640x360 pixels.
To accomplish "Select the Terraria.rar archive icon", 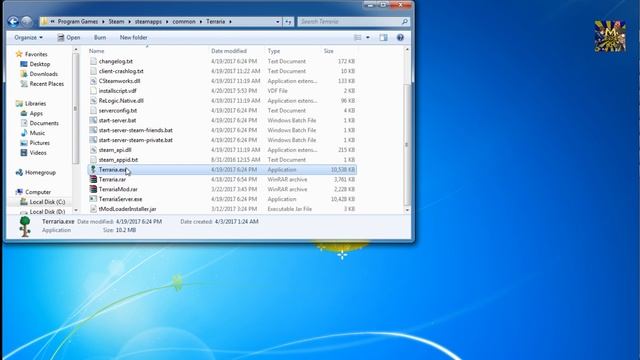I will [93, 179].
